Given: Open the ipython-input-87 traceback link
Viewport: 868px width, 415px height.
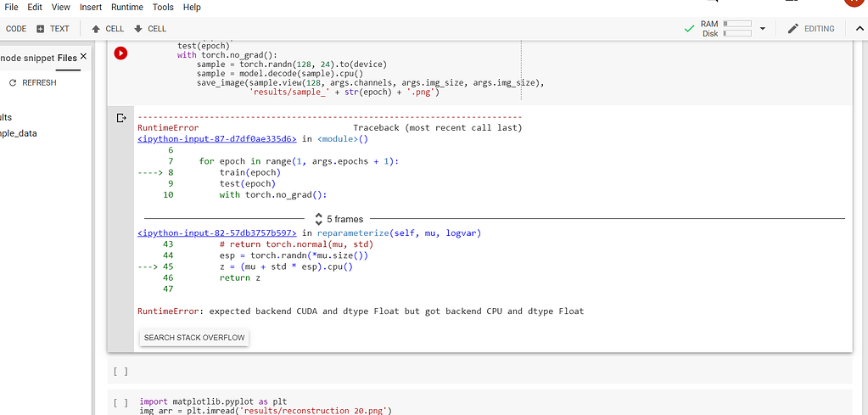Looking at the screenshot, I should tap(217, 139).
